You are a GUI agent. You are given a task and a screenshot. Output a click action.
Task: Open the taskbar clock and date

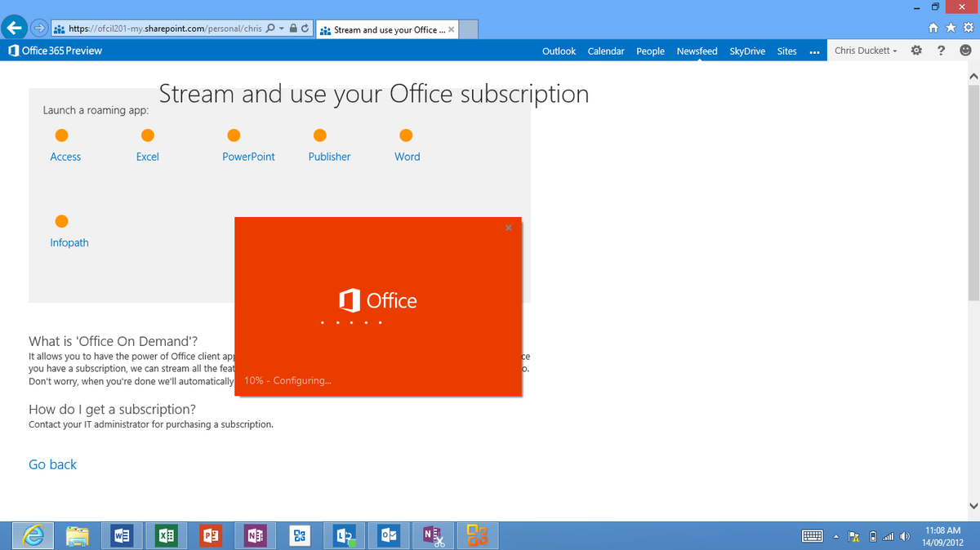click(x=943, y=536)
